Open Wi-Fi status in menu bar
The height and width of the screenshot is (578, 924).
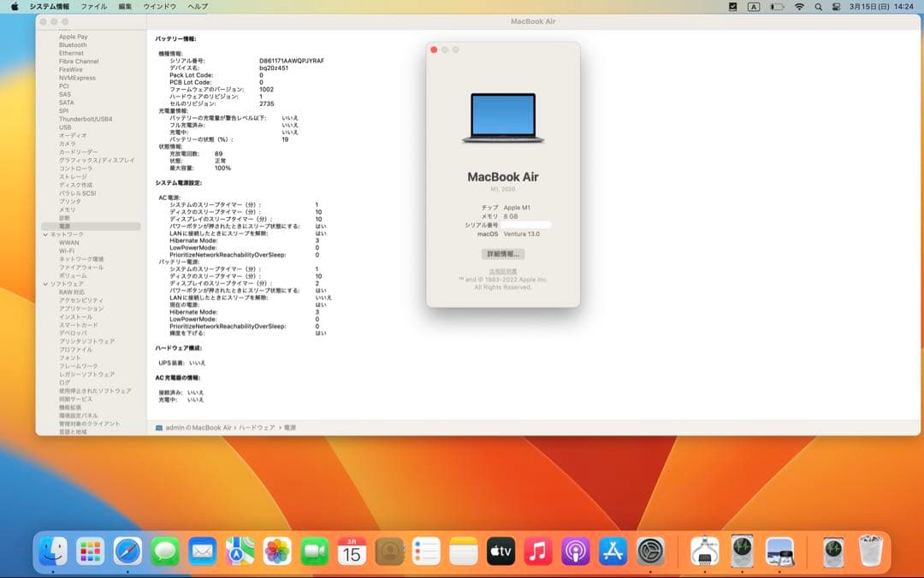tap(799, 7)
